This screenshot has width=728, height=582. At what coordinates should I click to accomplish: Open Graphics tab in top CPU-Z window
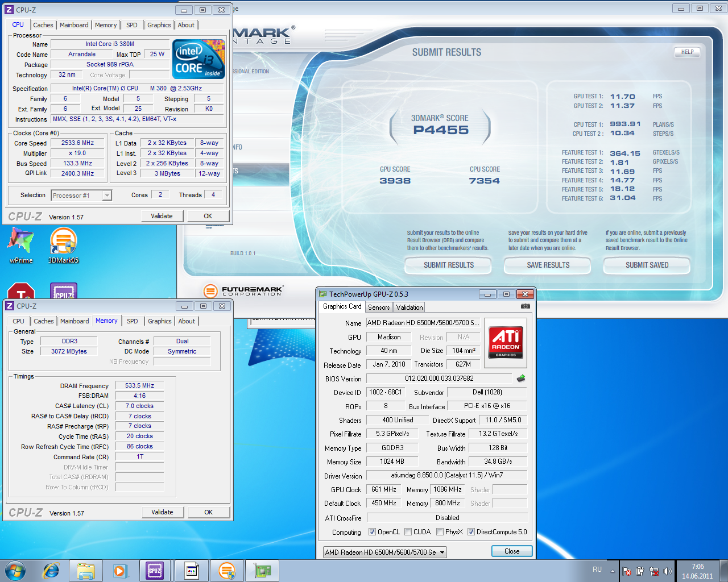(159, 25)
